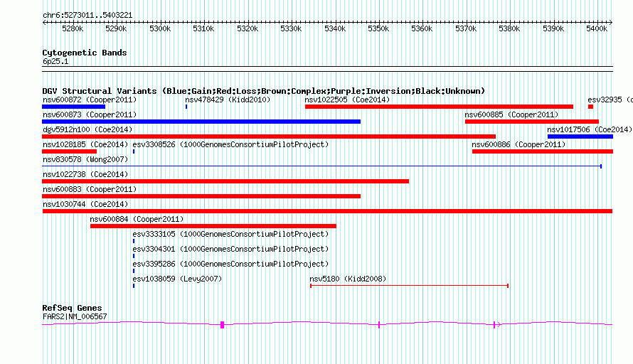Click the ruler's left arrow end
Screen dimensions: 633x364
pyautogui.click(x=44, y=23)
